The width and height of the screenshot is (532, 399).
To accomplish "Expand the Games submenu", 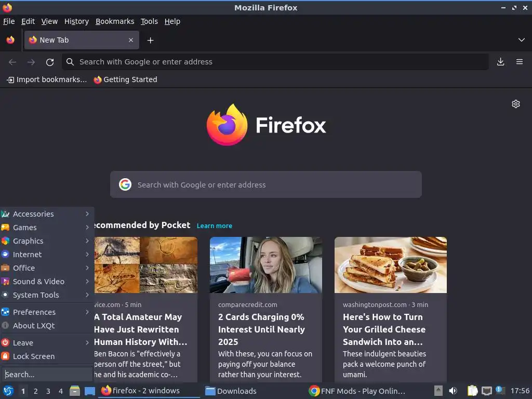I will coord(46,228).
